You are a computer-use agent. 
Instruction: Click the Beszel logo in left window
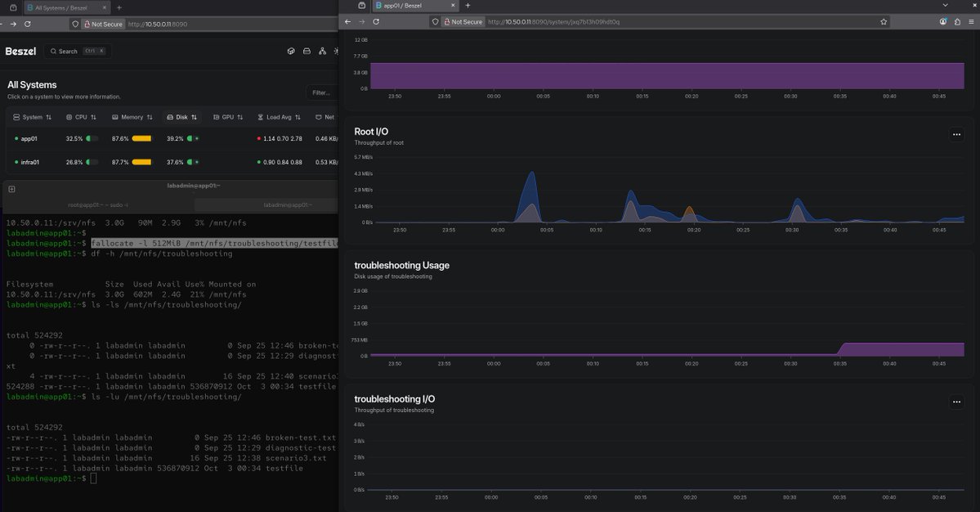coord(20,52)
